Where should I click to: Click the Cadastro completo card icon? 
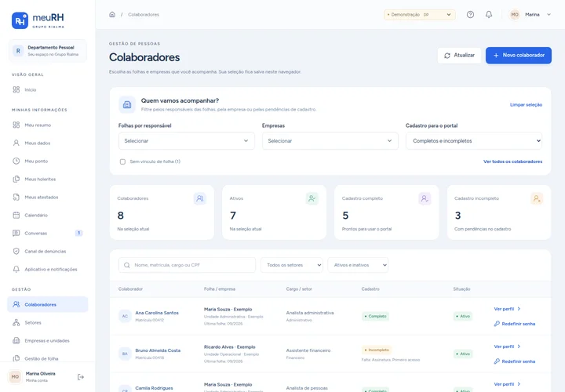425,198
